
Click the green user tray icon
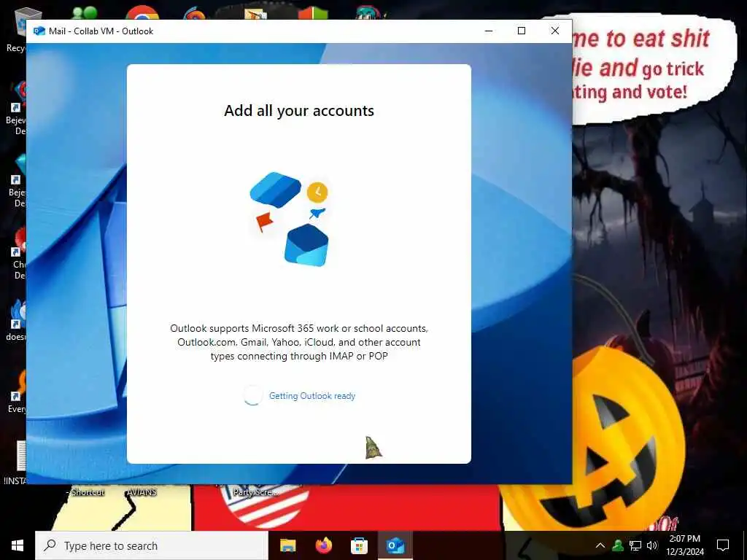point(618,545)
